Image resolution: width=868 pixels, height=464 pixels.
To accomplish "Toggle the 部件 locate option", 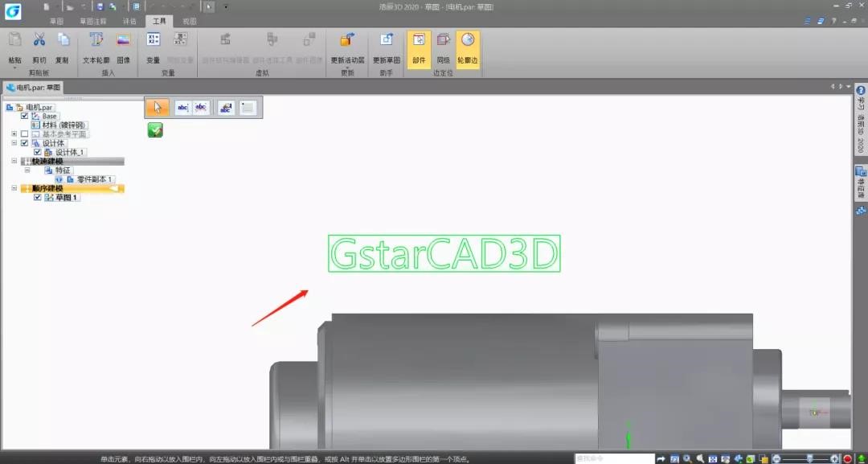I will pos(419,49).
